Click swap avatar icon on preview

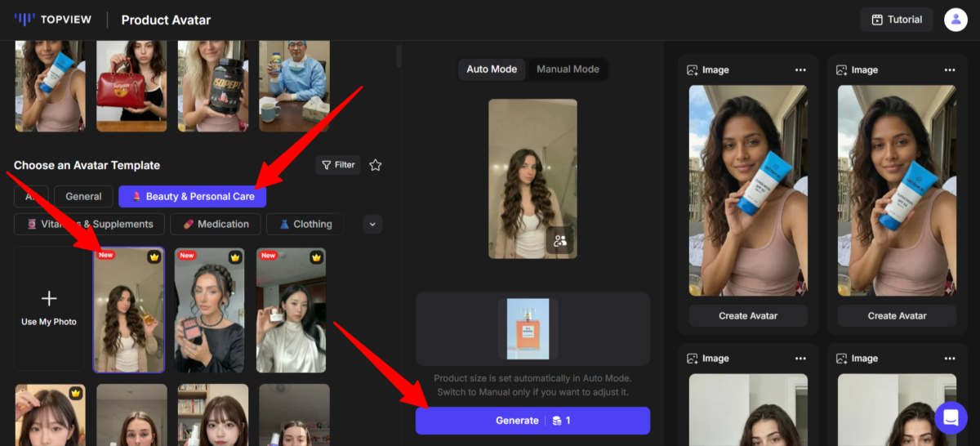click(x=560, y=240)
